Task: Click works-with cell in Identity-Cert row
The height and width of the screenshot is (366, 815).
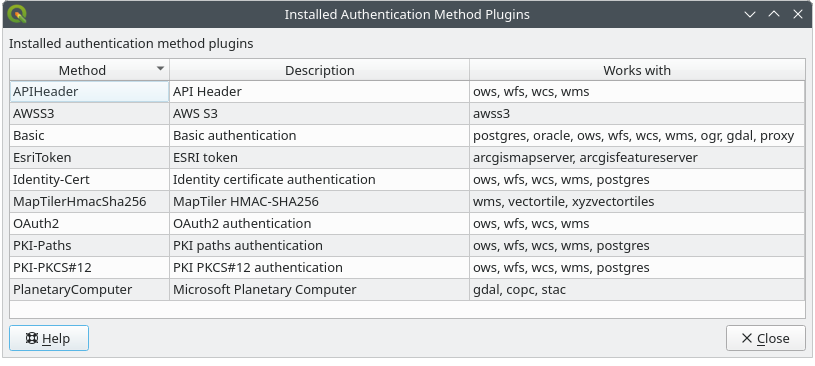Action: click(637, 179)
